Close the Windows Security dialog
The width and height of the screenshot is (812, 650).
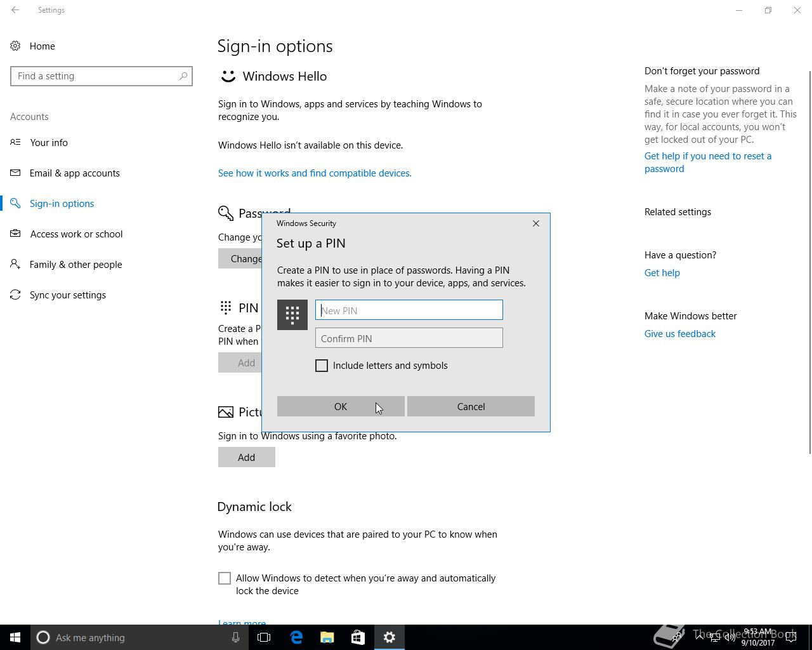[536, 223]
